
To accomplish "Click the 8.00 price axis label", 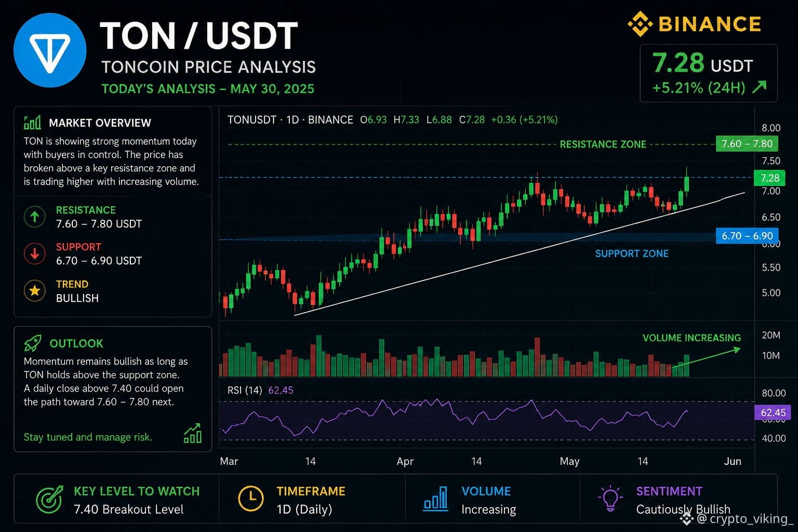I will click(771, 128).
